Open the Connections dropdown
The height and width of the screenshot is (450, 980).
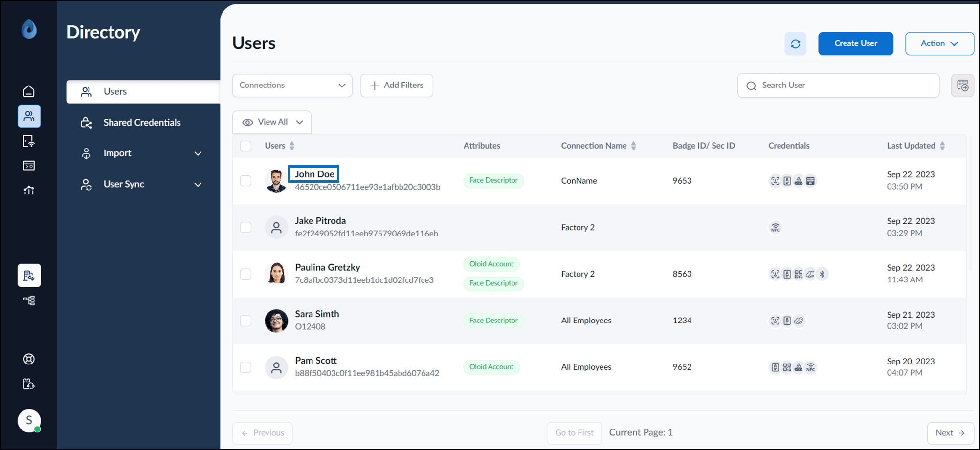[292, 86]
